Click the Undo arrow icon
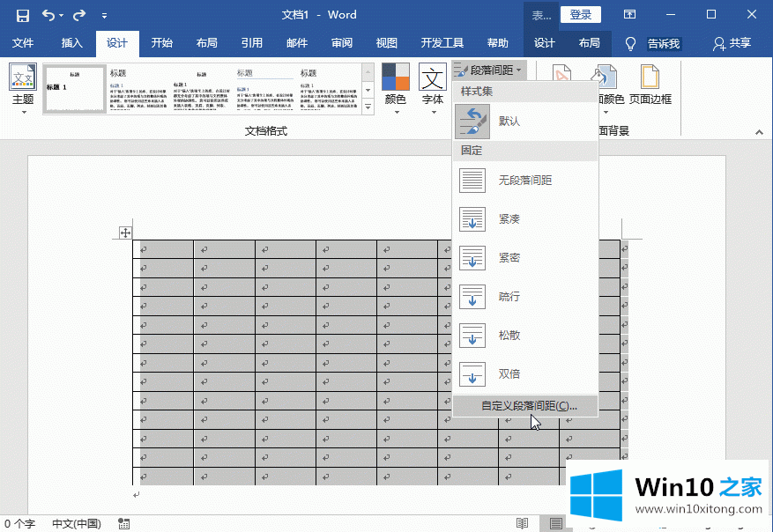Image resolution: width=773 pixels, height=532 pixels. [48, 15]
